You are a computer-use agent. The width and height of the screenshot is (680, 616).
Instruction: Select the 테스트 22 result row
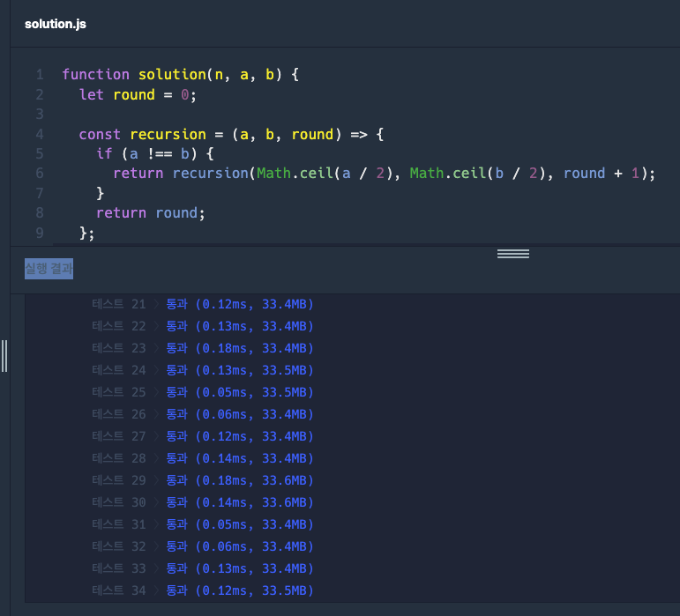pos(203,326)
